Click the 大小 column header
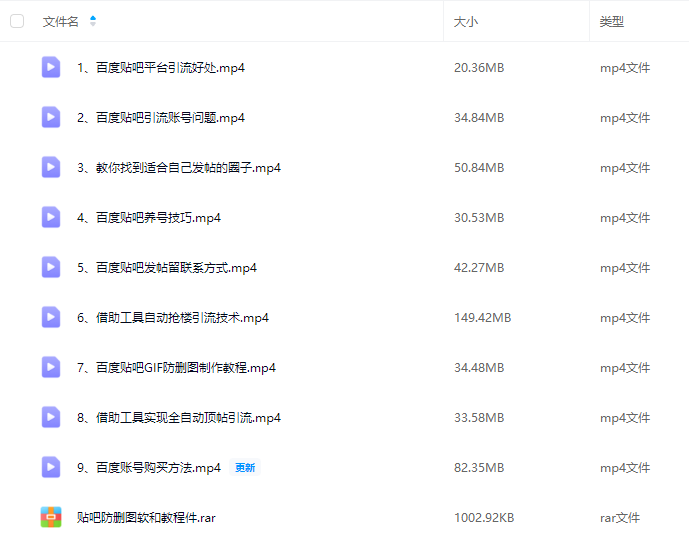Viewport: 689px width, 549px height. pyautogui.click(x=466, y=22)
